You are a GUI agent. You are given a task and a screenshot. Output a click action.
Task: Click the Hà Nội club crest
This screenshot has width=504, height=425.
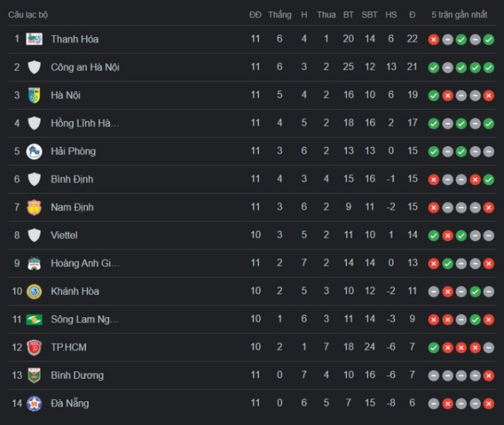coord(34,95)
